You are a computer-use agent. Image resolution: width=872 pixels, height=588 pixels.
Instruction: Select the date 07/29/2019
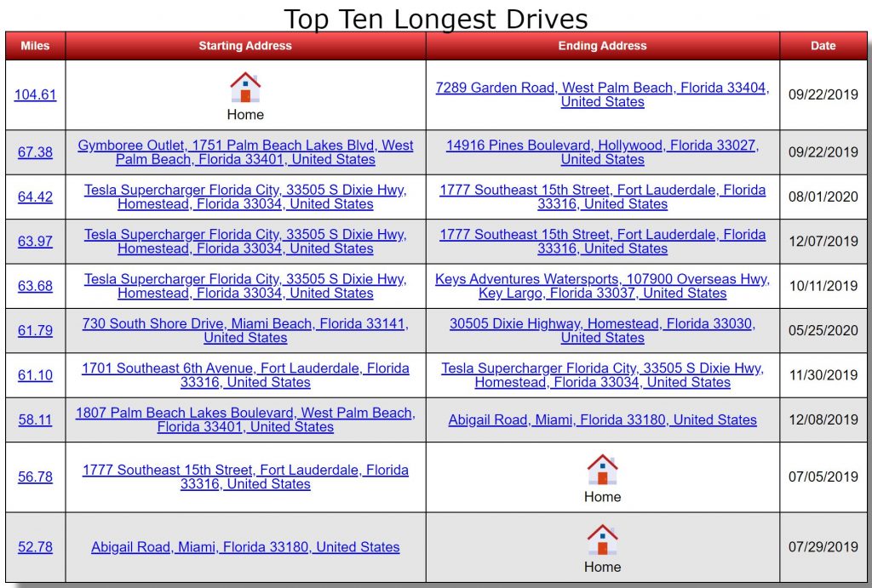pos(823,547)
